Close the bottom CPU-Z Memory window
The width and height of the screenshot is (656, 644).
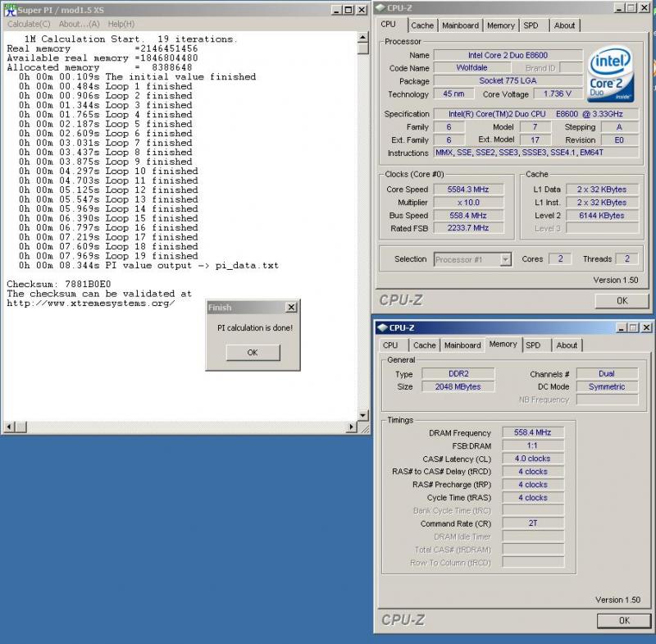[646, 327]
